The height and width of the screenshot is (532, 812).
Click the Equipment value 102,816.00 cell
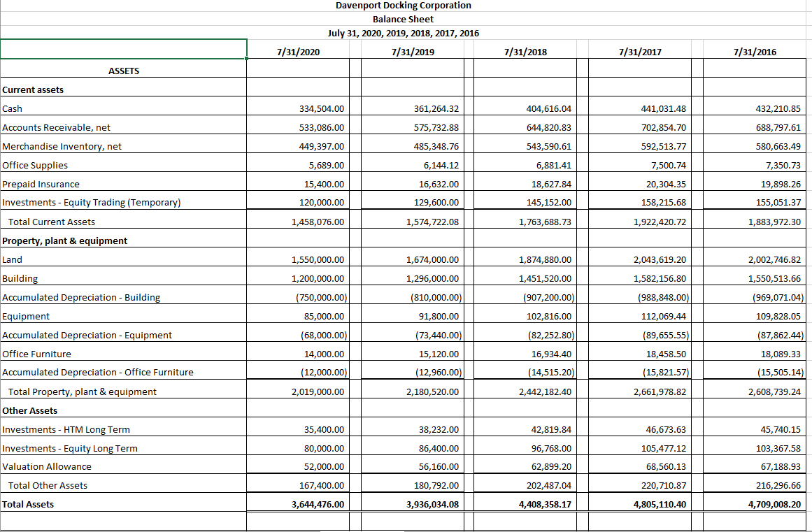tap(525, 316)
